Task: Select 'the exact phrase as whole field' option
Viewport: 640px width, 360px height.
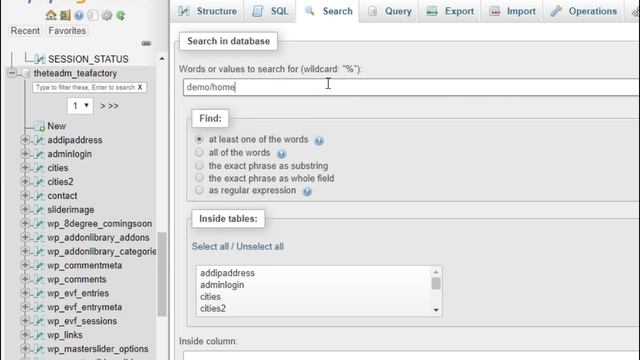Action: (x=199, y=178)
